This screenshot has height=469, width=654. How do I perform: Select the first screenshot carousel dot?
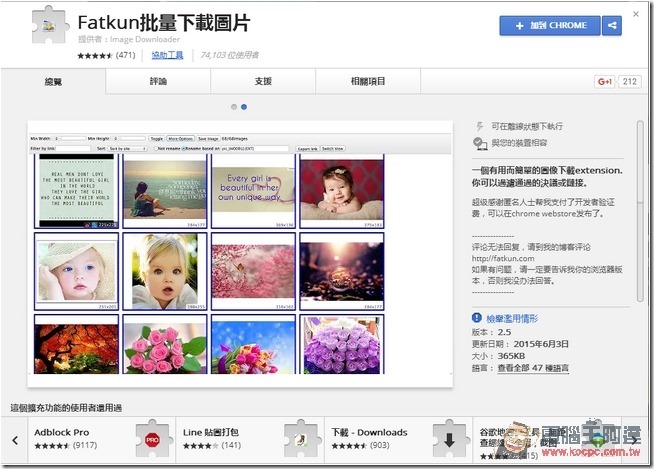(x=234, y=107)
